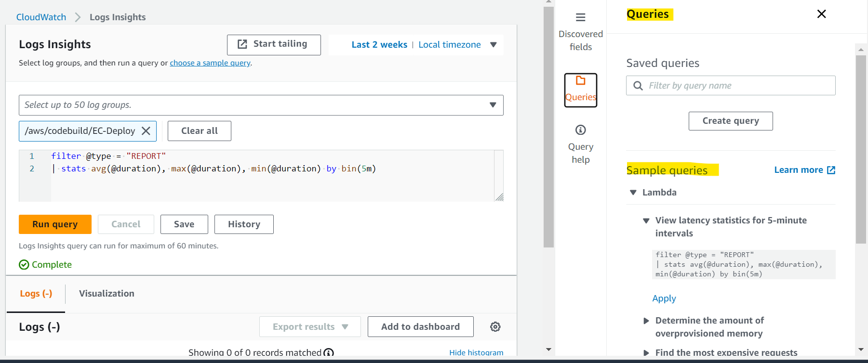Image resolution: width=868 pixels, height=363 pixels.
Task: Expand Find the most expensive requests
Action: [x=646, y=353]
